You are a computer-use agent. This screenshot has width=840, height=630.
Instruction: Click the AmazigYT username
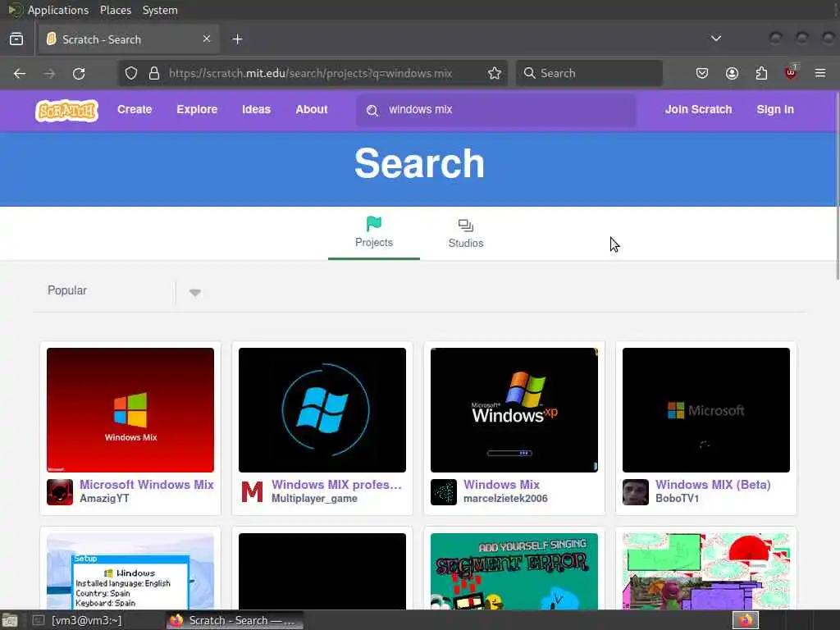click(104, 498)
